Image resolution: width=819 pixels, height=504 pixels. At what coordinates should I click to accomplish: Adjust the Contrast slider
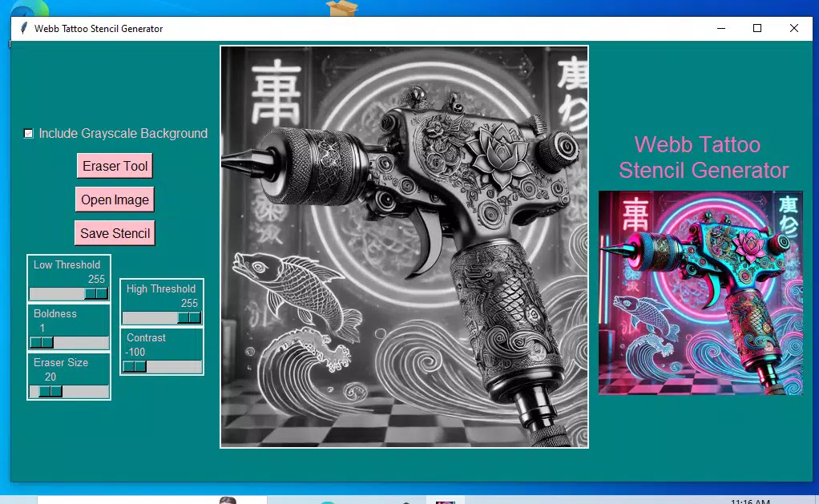[x=161, y=367]
